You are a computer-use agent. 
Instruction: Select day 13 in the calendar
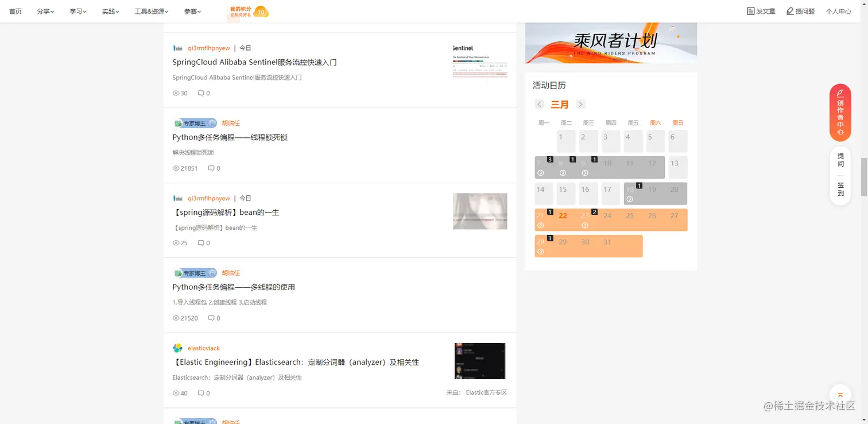(678, 167)
